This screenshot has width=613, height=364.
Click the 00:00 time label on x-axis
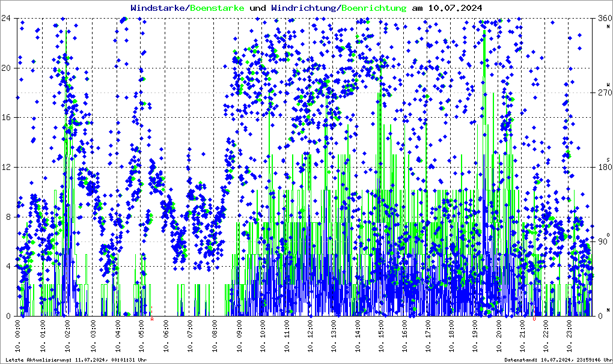coord(20,335)
